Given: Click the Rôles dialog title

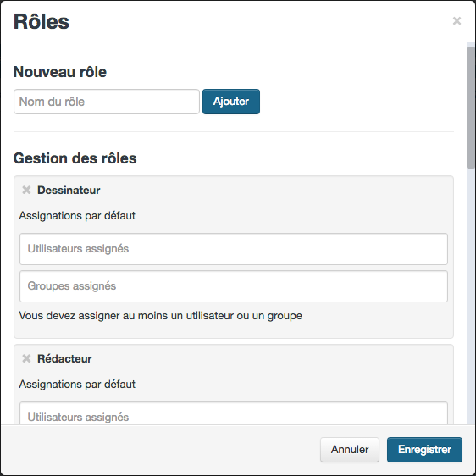Looking at the screenshot, I should [x=42, y=22].
